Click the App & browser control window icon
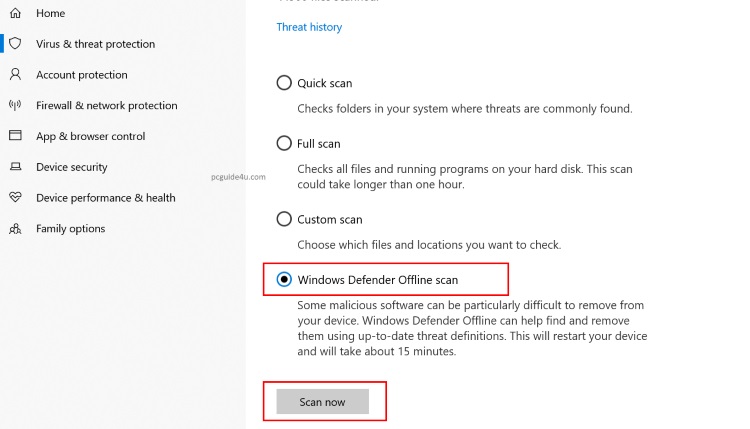 pyautogui.click(x=15, y=136)
